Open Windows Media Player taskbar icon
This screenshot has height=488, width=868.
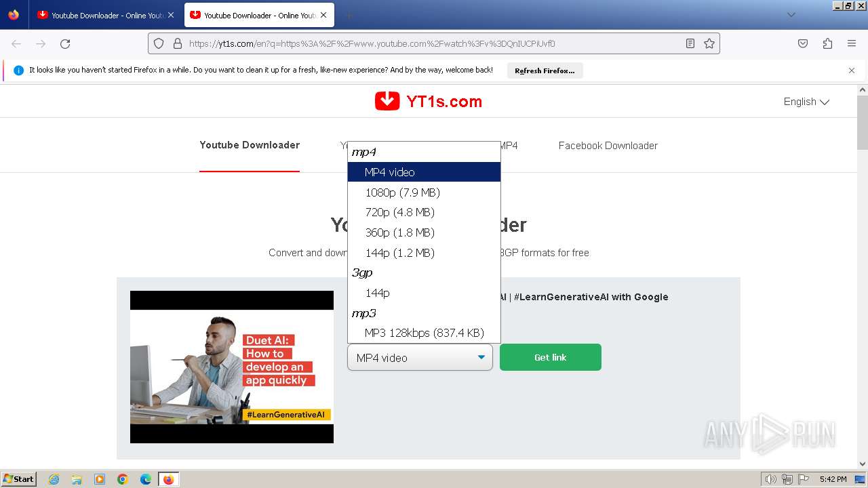pyautogui.click(x=100, y=479)
